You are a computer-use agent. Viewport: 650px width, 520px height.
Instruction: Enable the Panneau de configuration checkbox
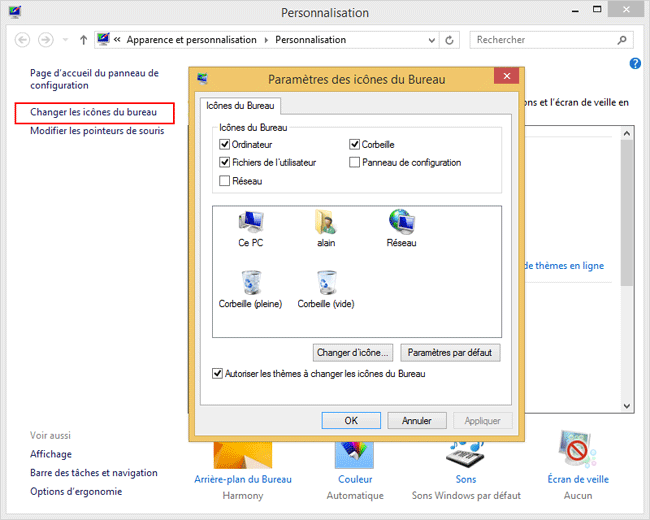click(354, 162)
